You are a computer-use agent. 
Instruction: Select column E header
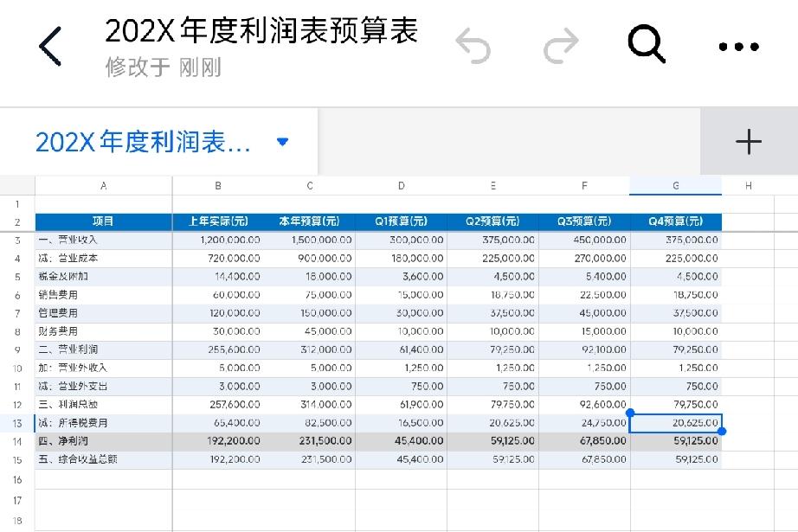[492, 186]
